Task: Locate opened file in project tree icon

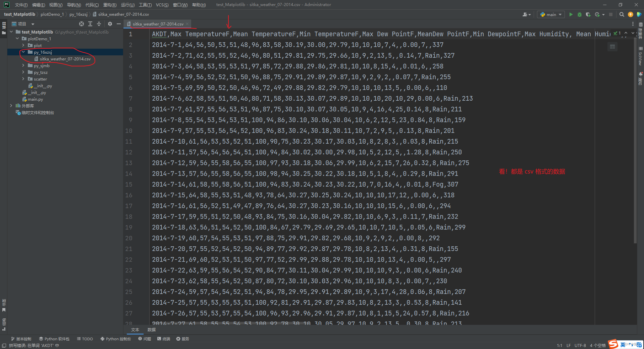Action: click(82, 24)
